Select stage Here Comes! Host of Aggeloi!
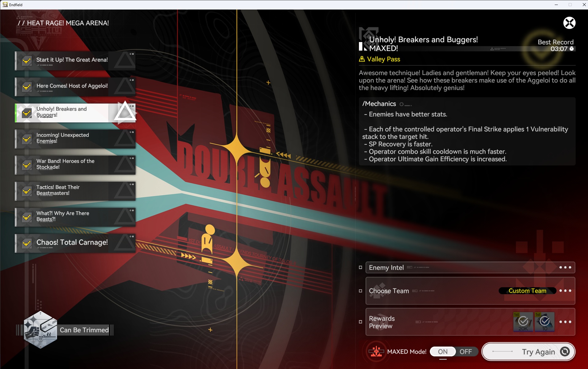Image resolution: width=588 pixels, height=369 pixels. click(x=75, y=87)
